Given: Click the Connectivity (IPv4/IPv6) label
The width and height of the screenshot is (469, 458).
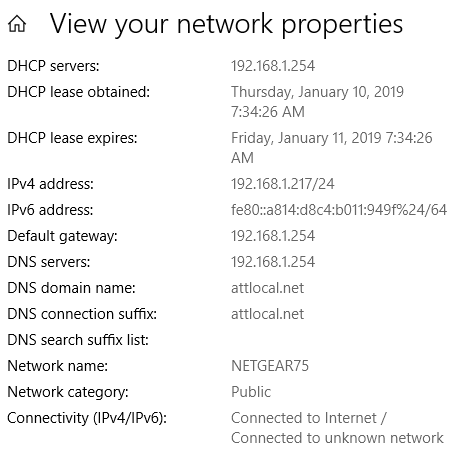Looking at the screenshot, I should (87, 418).
